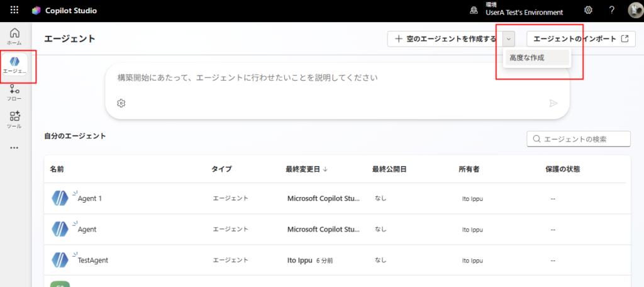Click the Copilot Studio logo

click(36, 11)
